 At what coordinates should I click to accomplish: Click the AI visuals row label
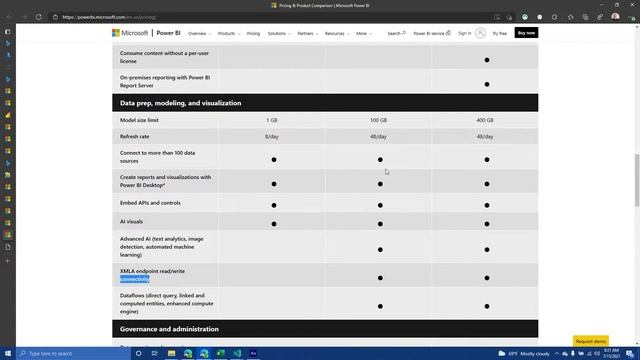[131, 222]
